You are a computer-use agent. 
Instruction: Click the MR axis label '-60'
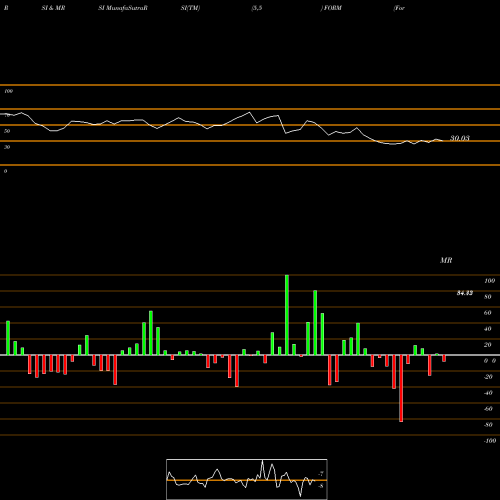[488, 409]
